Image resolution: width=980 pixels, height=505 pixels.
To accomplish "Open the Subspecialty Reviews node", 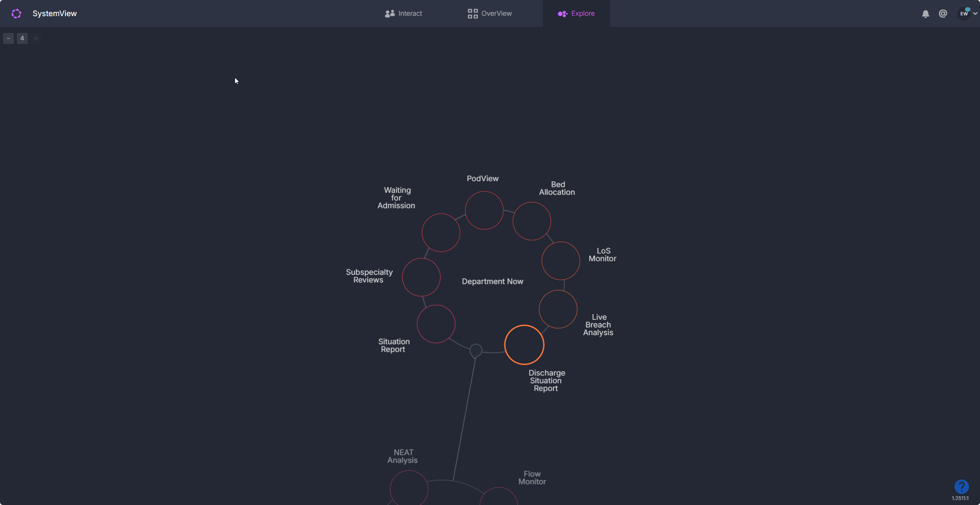I will tap(421, 277).
